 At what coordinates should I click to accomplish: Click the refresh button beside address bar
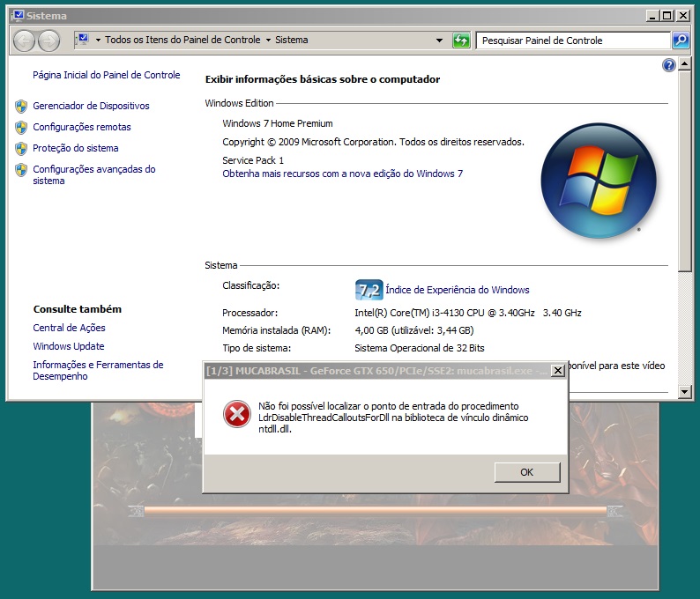[461, 41]
